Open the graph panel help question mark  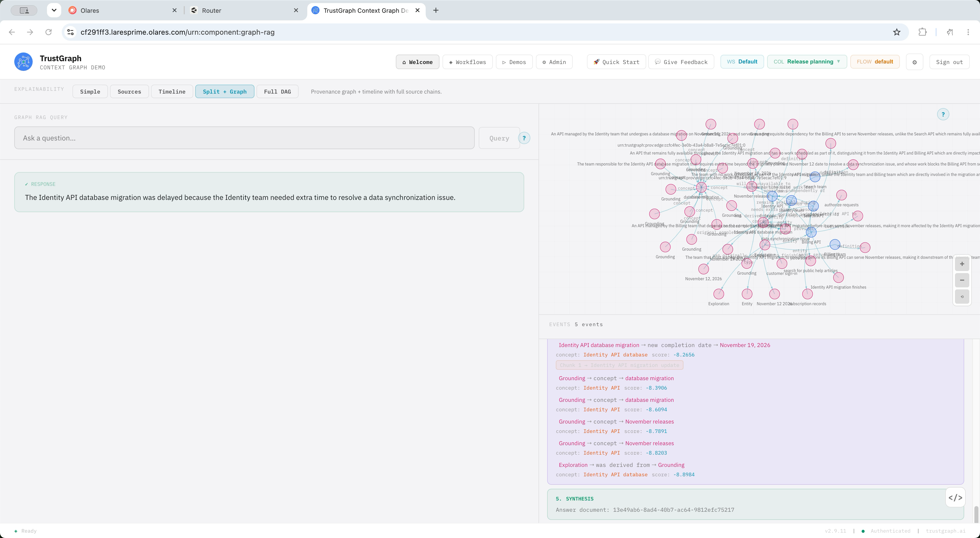pyautogui.click(x=943, y=114)
